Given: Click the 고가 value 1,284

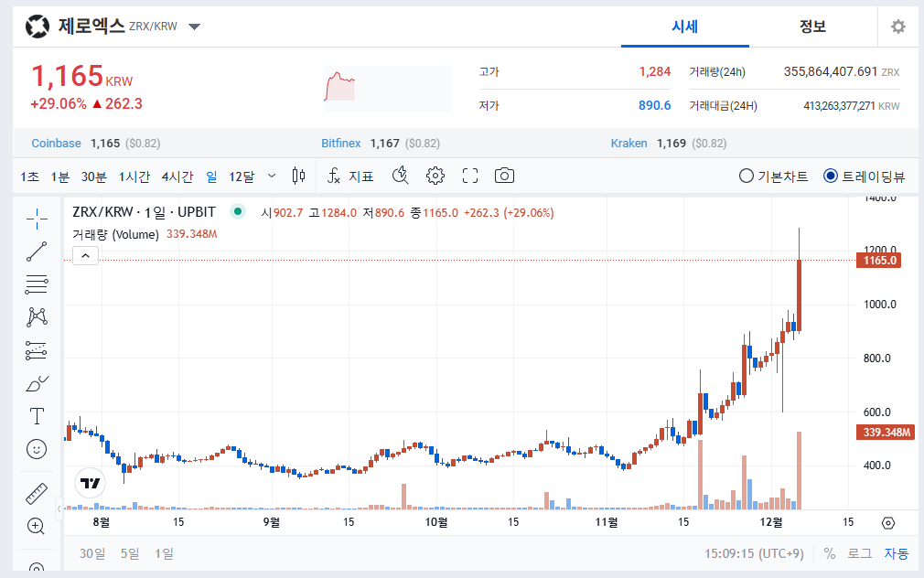Looking at the screenshot, I should pyautogui.click(x=655, y=72).
